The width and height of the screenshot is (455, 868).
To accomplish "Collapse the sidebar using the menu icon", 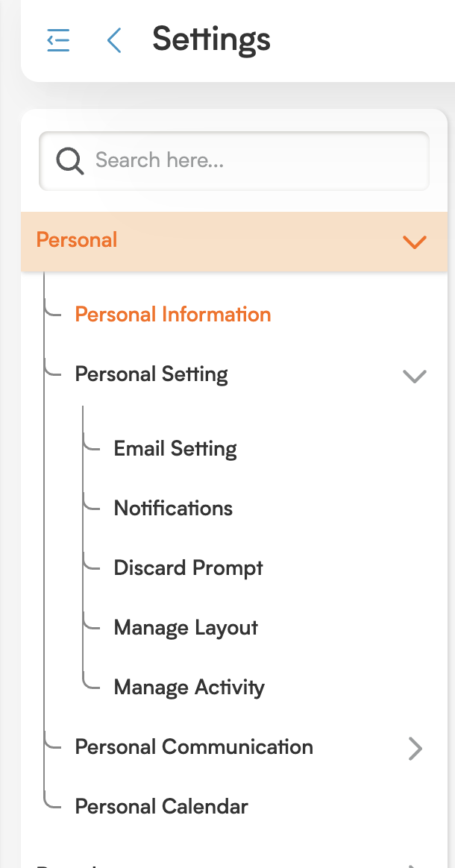I will 58,40.
